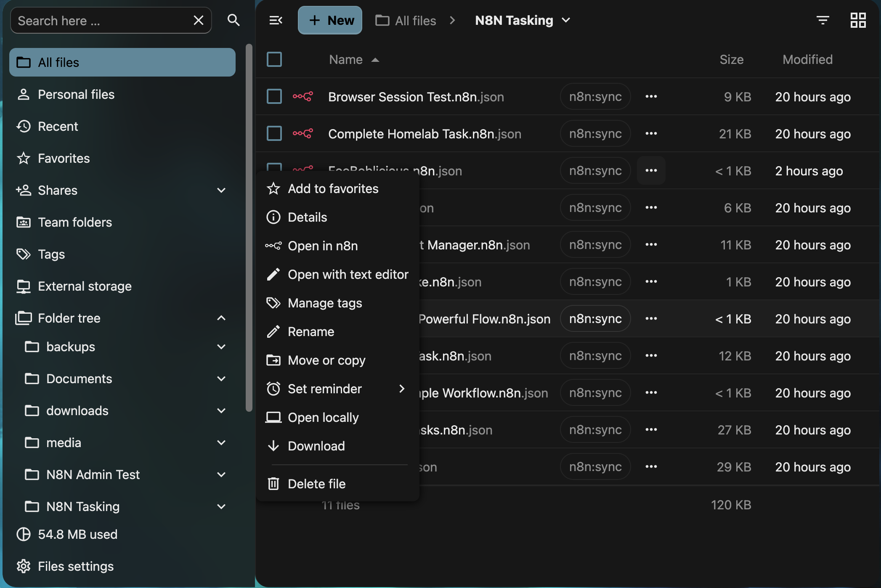Choose Rename in context menu
Screen dimensions: 881x588
(x=337, y=331)
